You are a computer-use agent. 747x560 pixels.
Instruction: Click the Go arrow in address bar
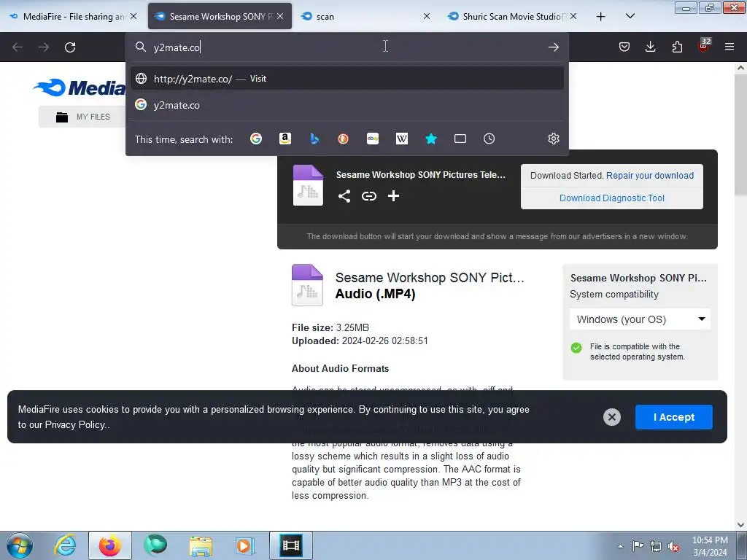(553, 47)
